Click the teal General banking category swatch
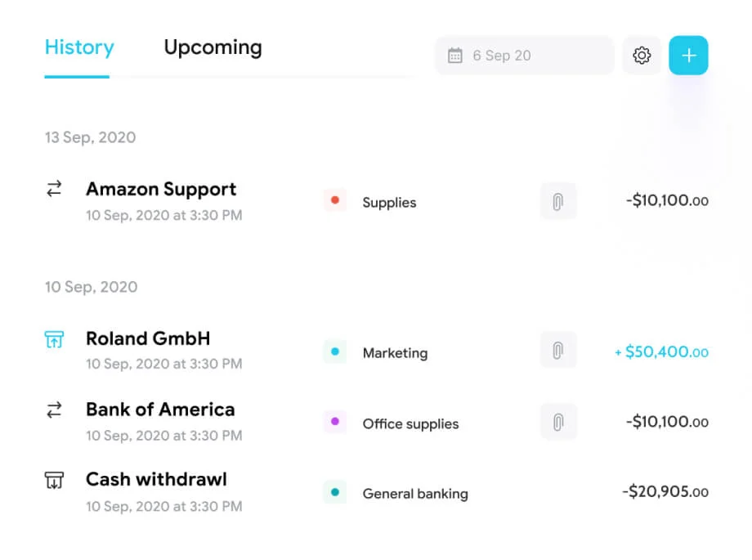Image resolution: width=752 pixels, height=560 pixels. click(335, 492)
